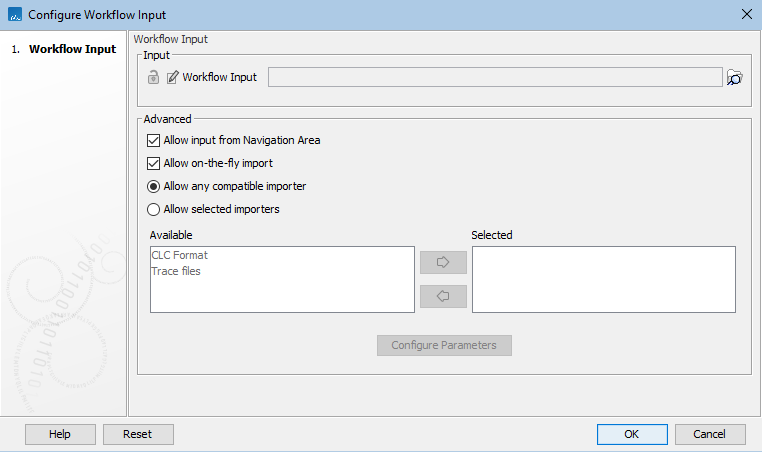The height and width of the screenshot is (453, 762).
Task: Open Help for this dialog
Action: [x=60, y=434]
